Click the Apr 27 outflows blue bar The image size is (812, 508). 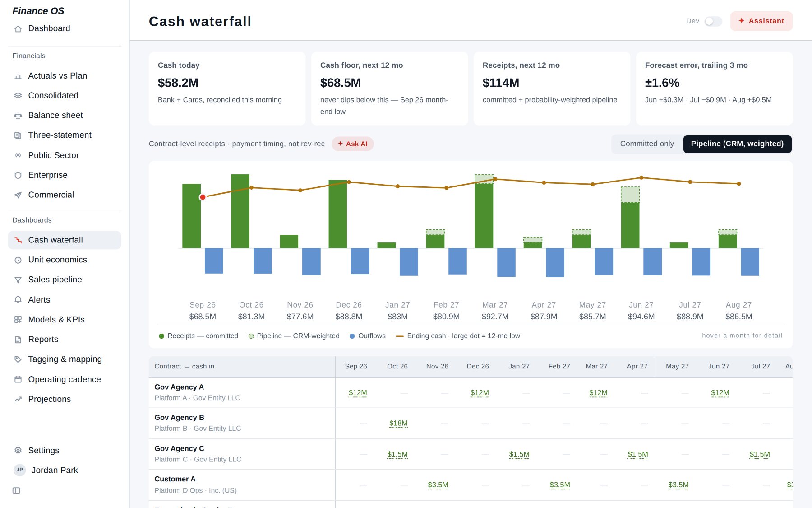(x=555, y=262)
